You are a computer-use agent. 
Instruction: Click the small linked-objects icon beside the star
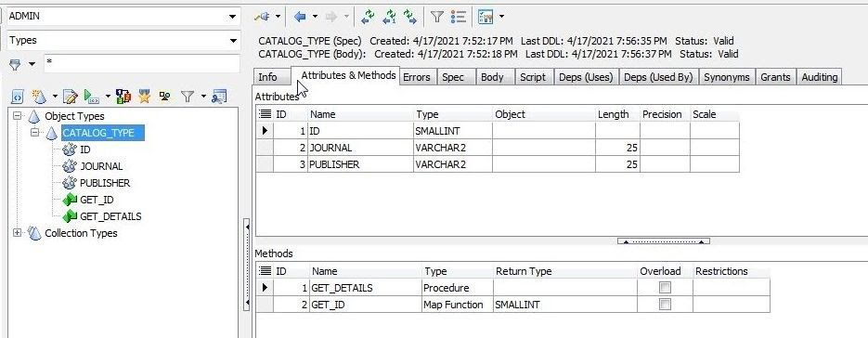click(164, 97)
